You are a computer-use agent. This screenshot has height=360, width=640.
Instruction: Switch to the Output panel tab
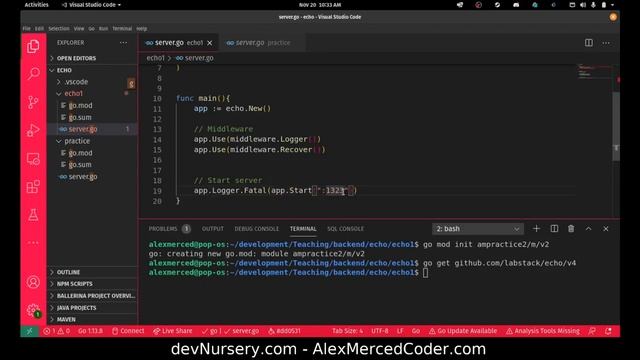coord(213,229)
